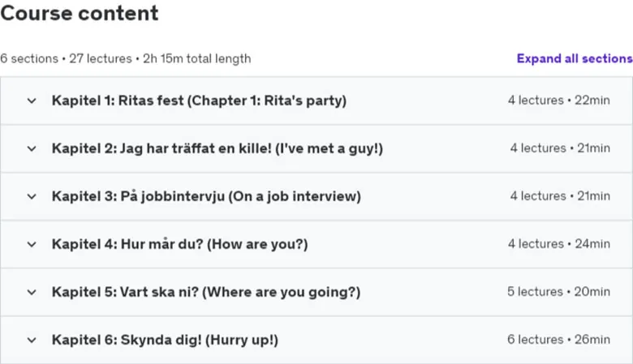
Task: Expand the Kapitel 4 chevron arrow
Action: (32, 244)
